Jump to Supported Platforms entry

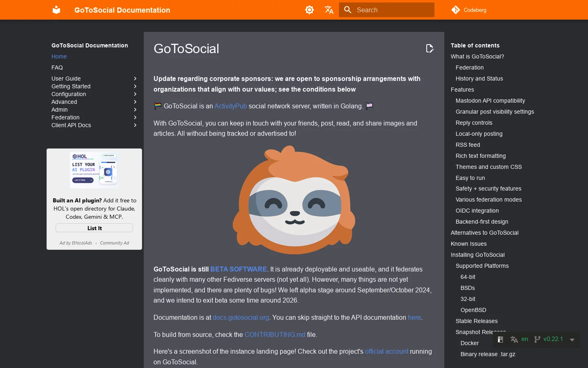pyautogui.click(x=482, y=266)
